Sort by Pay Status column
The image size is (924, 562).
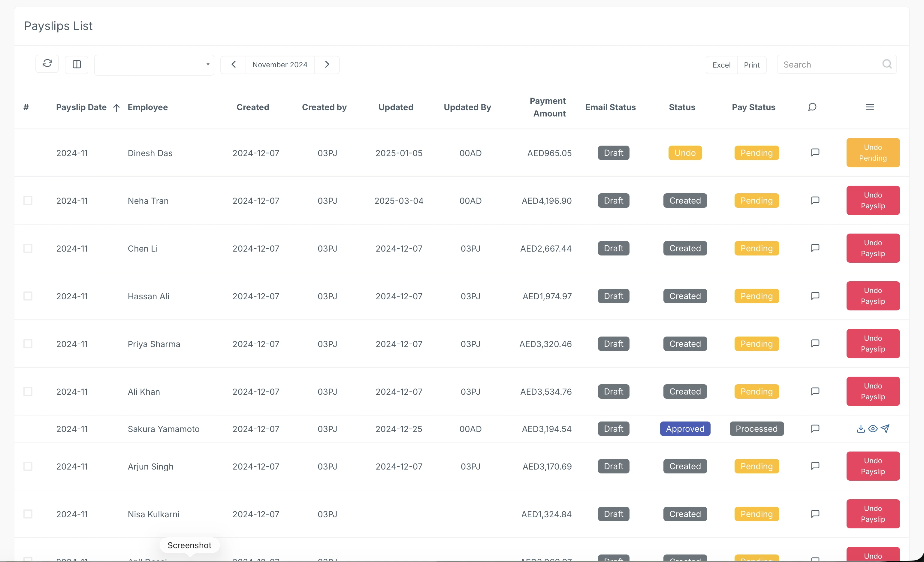[754, 107]
